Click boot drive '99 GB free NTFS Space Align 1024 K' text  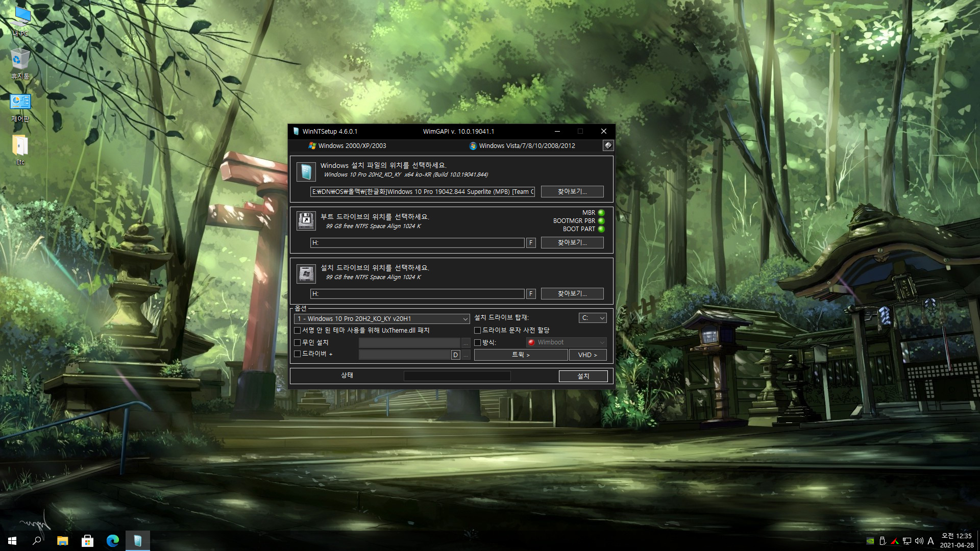click(373, 227)
